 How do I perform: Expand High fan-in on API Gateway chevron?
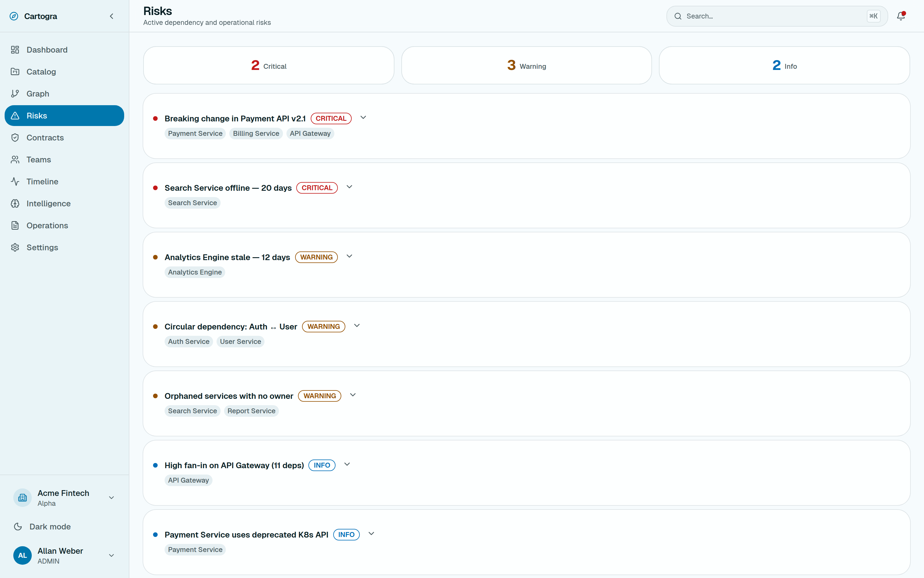point(347,464)
